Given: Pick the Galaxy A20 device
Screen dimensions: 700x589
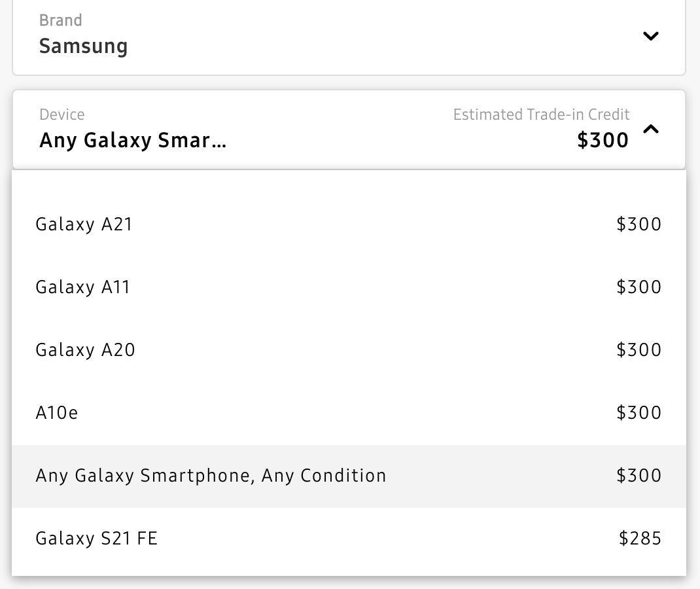Looking at the screenshot, I should (85, 350).
